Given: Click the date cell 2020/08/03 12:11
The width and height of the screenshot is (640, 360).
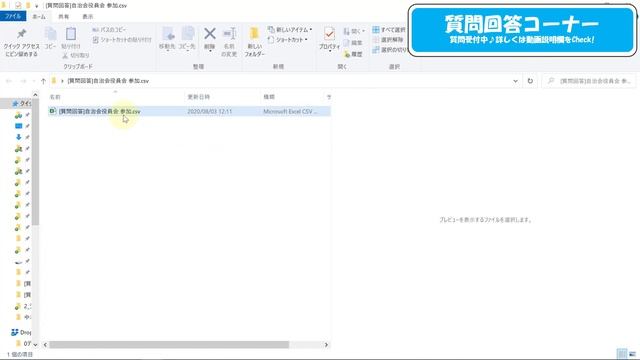Looking at the screenshot, I should pos(209,111).
